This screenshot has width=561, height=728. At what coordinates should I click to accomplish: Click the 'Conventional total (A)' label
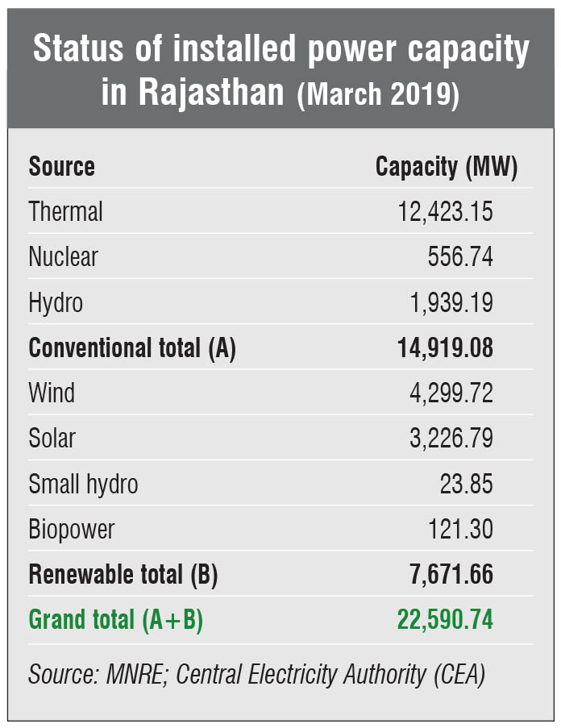[x=132, y=348]
